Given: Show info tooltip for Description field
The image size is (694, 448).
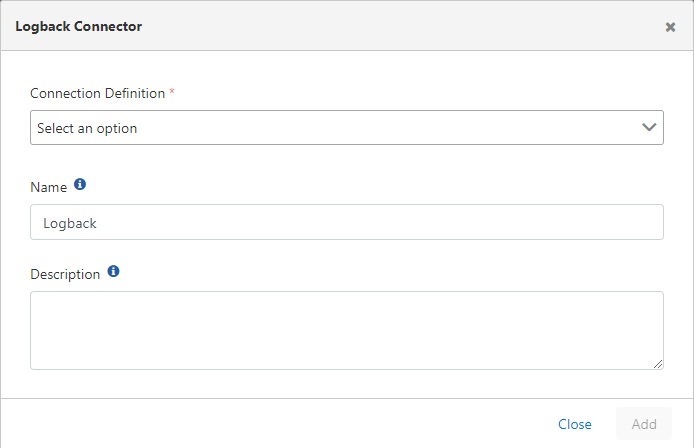Looking at the screenshot, I should pyautogui.click(x=113, y=271).
